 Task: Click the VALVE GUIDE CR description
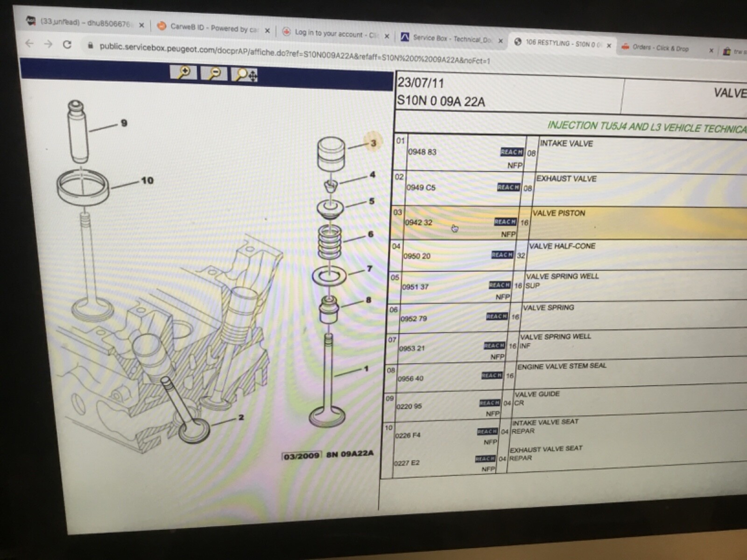537,398
